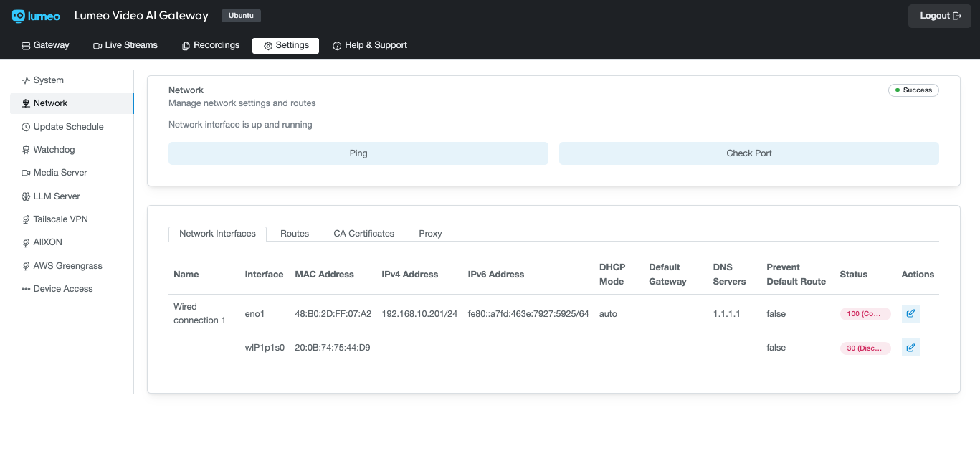Open Help & Support tab
The width and height of the screenshot is (980, 466).
pos(370,45)
